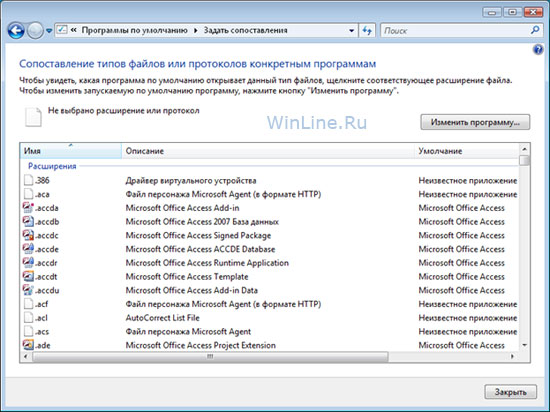Image resolution: width=550 pixels, height=412 pixels.
Task: Select the .accdb Access file icon
Action: 28,222
